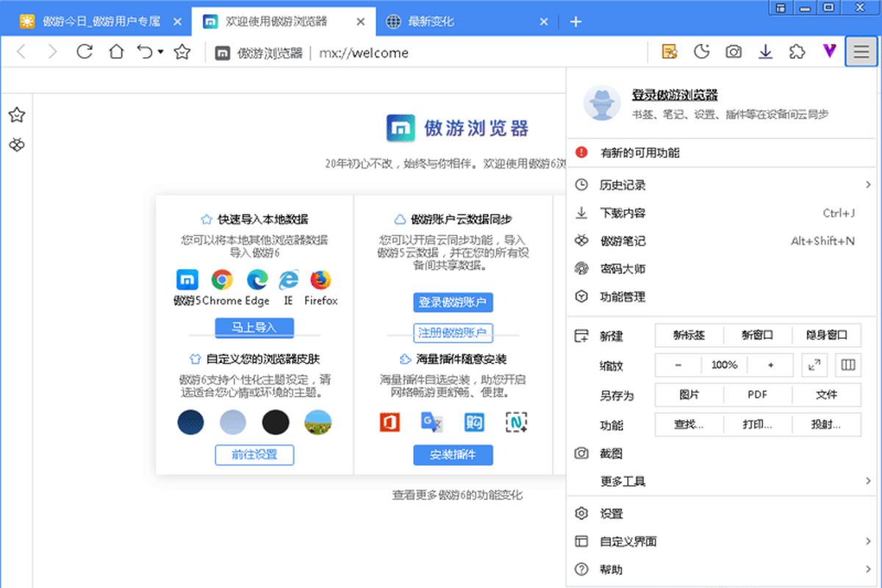The width and height of the screenshot is (882, 588).
Task: Click 投射... button
Action: coord(827,425)
